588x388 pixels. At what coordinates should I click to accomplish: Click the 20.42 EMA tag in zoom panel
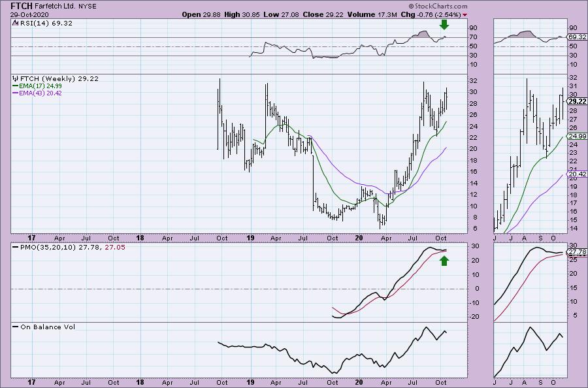577,174
